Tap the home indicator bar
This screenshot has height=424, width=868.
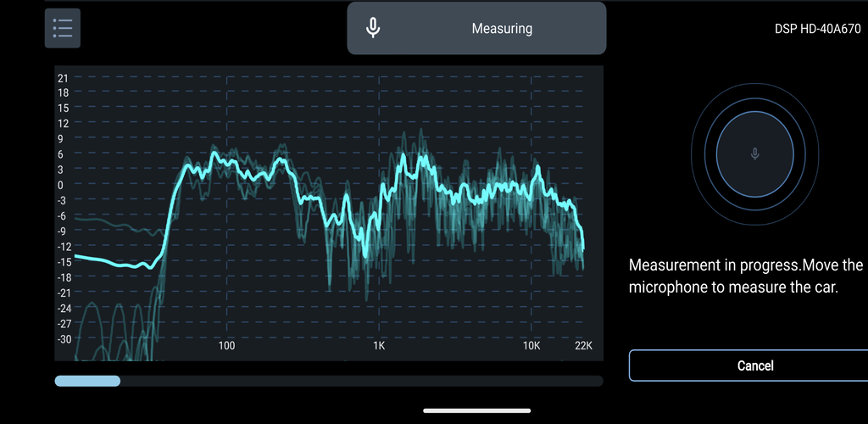pos(477,410)
